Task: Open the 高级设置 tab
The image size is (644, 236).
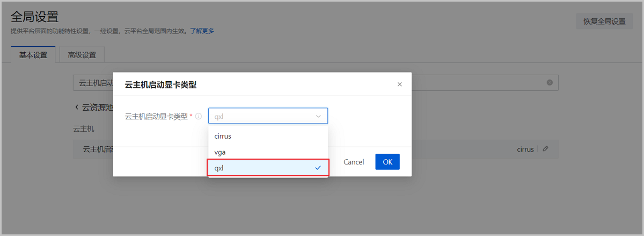Action: point(82,55)
